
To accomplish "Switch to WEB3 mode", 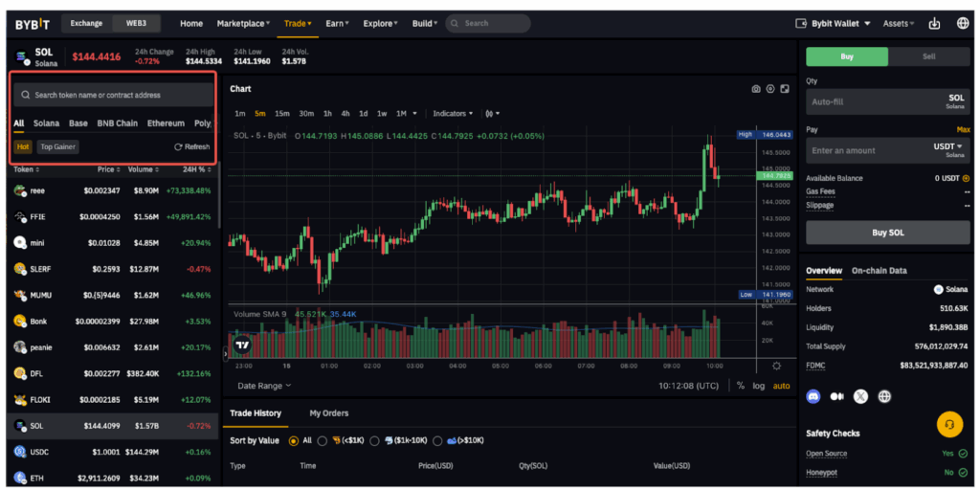I will 136,23.
